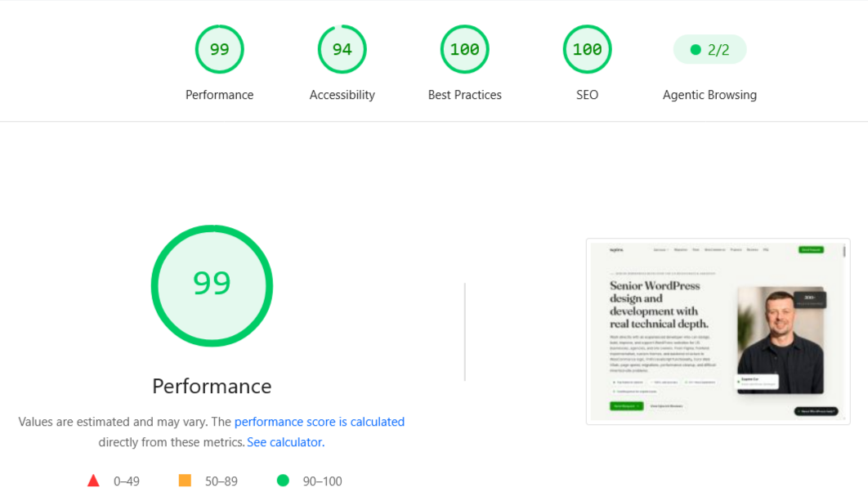
Task: Jump to the Best Practices category label
Action: tap(464, 95)
